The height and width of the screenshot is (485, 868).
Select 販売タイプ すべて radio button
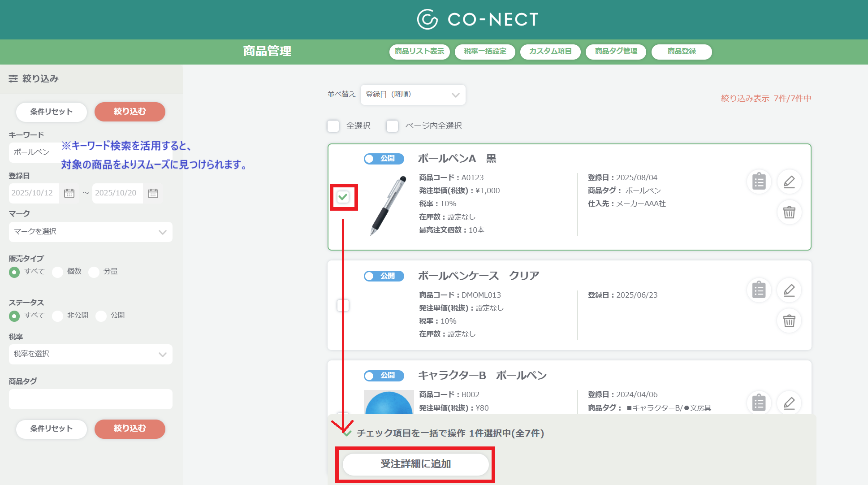pyautogui.click(x=14, y=272)
